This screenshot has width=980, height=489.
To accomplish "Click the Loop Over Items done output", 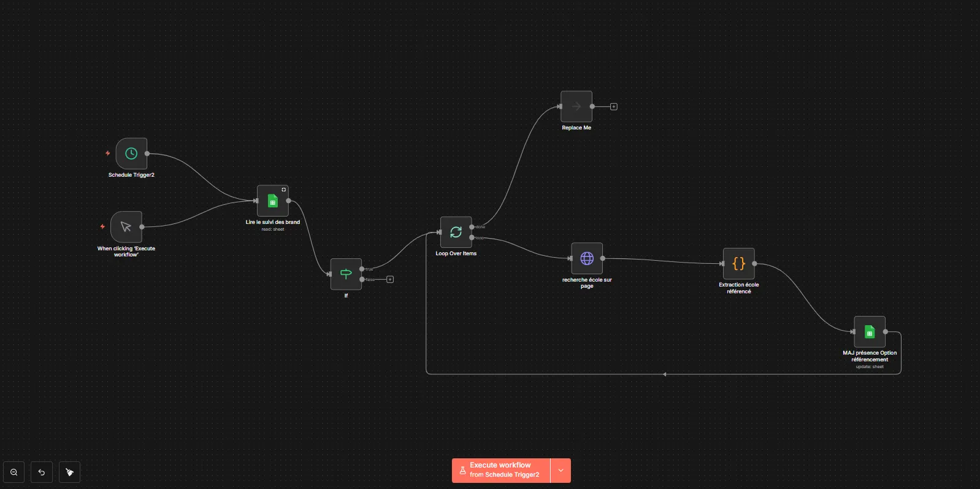I will click(x=472, y=227).
